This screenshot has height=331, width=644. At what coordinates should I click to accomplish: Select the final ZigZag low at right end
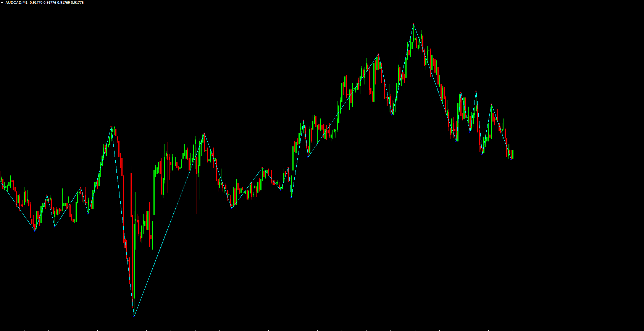click(512, 159)
